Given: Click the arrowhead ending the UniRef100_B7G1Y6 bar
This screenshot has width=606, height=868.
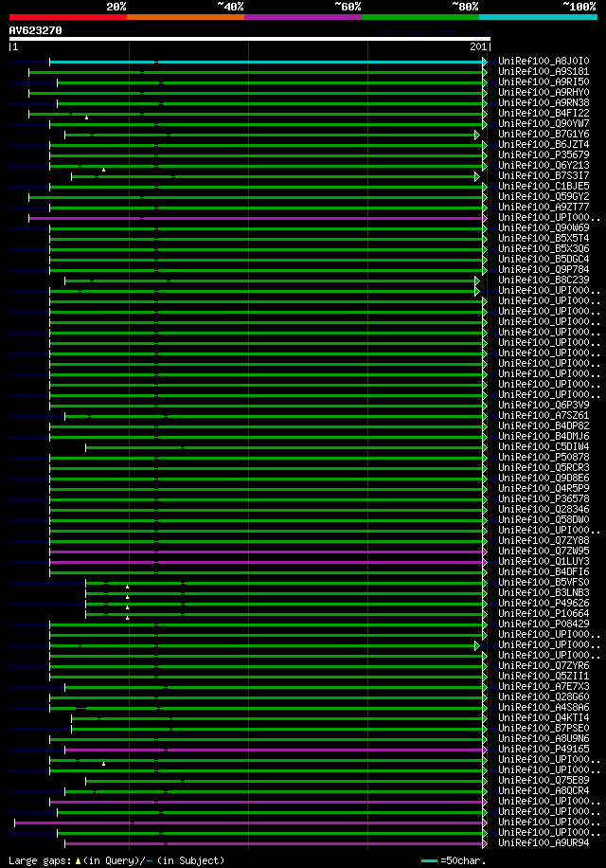Looking at the screenshot, I should (477, 135).
